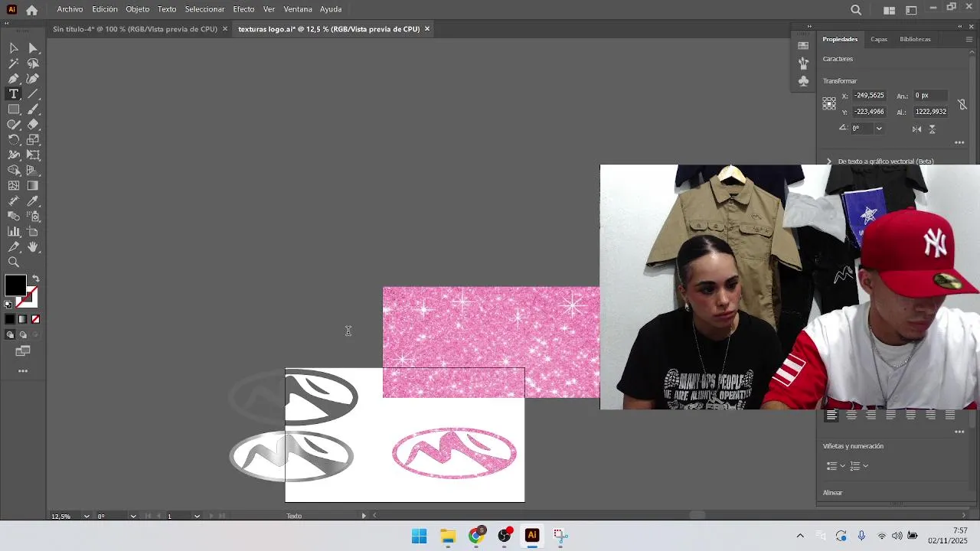The height and width of the screenshot is (551, 980).
Task: Click the Al. height input field
Action: pos(932,112)
